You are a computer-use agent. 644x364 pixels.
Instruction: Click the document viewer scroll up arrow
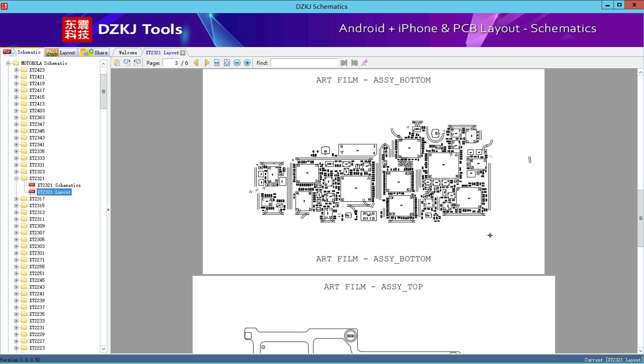[x=641, y=72]
